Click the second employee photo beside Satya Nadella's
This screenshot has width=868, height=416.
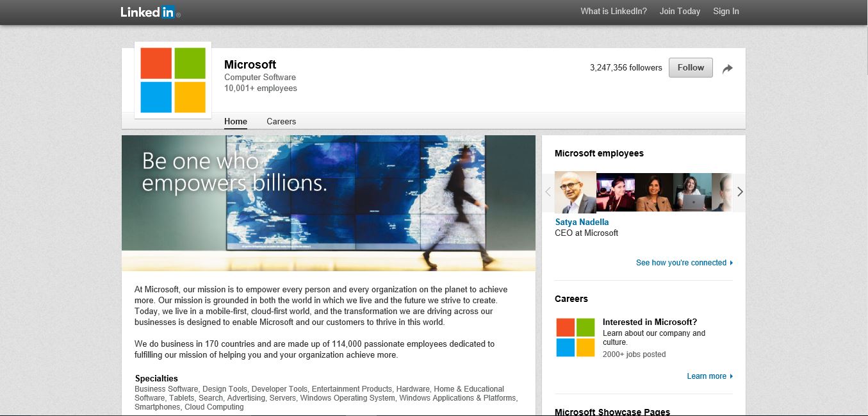616,192
